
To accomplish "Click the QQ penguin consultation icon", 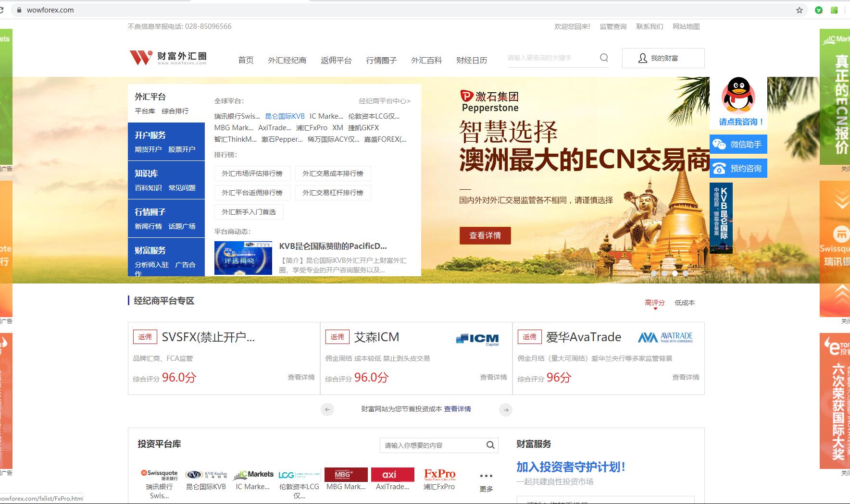I will tap(738, 96).
